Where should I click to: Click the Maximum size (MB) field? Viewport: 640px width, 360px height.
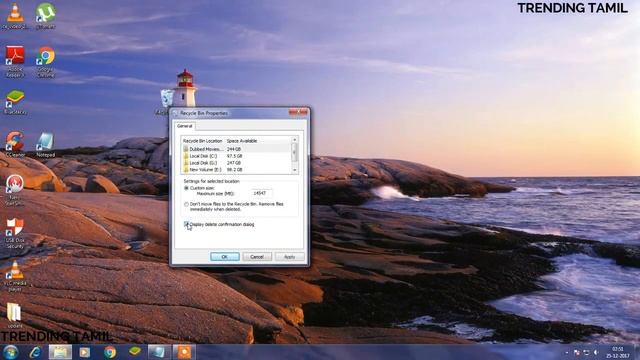[261, 193]
